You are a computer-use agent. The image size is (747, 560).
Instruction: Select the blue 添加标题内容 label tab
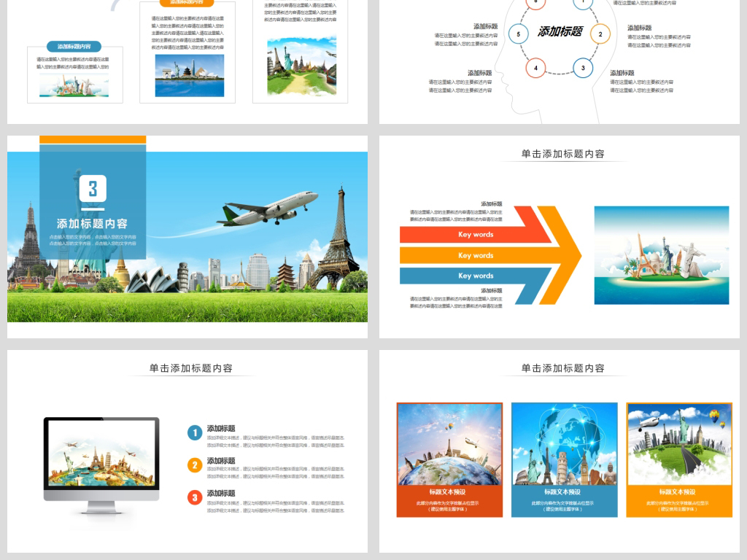click(74, 47)
